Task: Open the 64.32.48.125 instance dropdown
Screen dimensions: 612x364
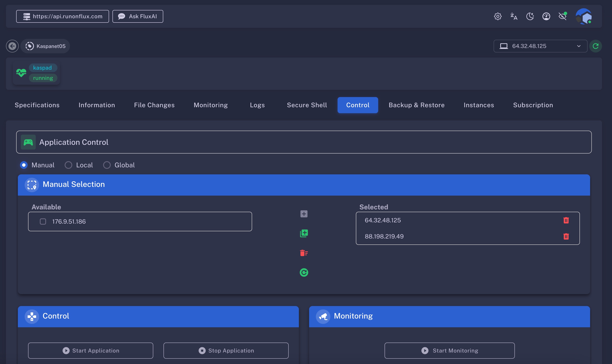Action: tap(540, 46)
